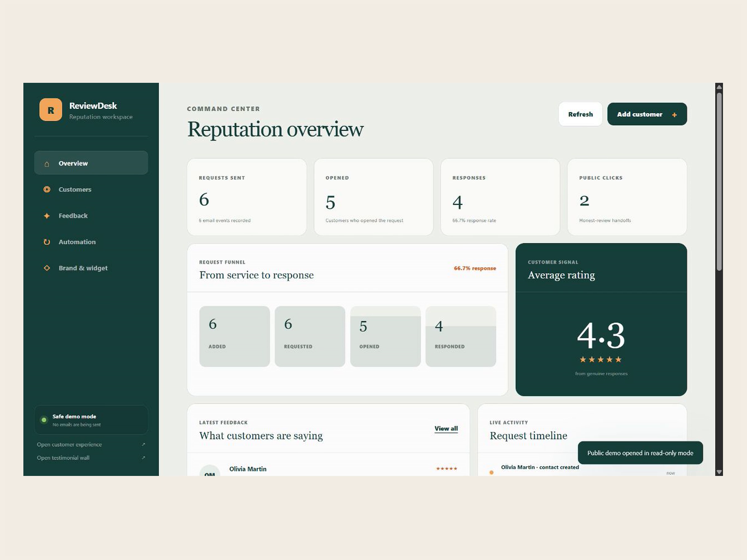Screen dimensions: 747x560
Task: Open Brand & widget page
Action: 91,268
